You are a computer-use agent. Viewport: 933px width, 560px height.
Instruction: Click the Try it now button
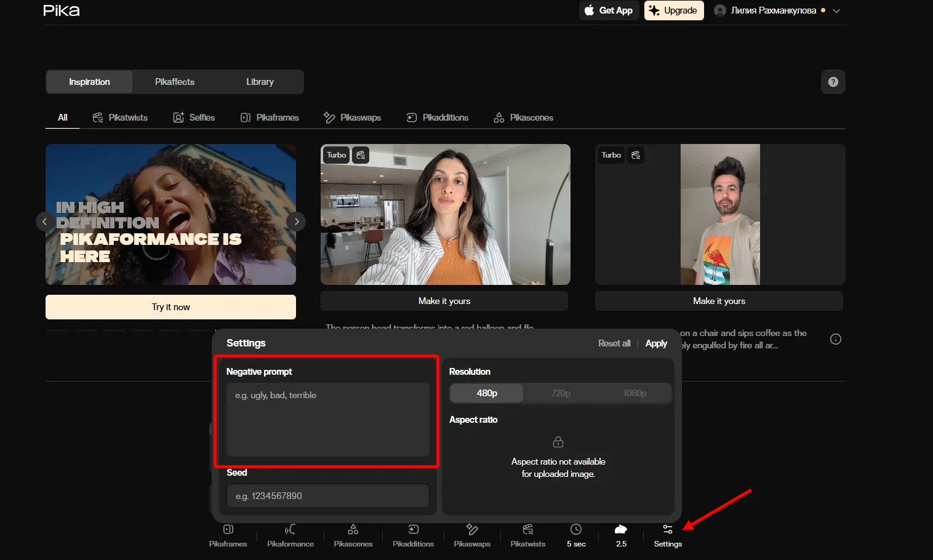click(170, 307)
